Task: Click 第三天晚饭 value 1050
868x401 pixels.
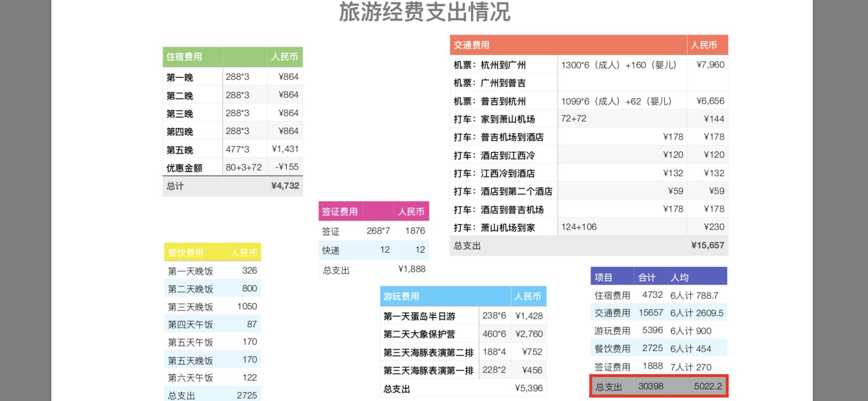Action: tap(247, 307)
